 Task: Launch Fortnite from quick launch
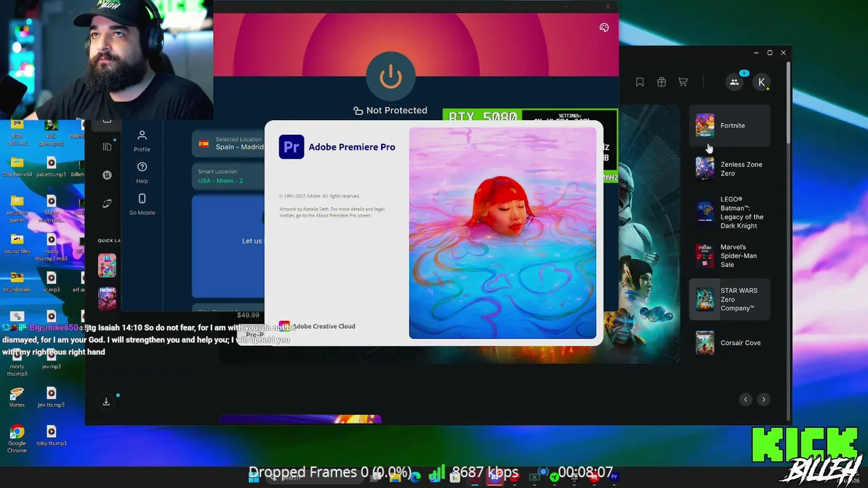(x=107, y=298)
